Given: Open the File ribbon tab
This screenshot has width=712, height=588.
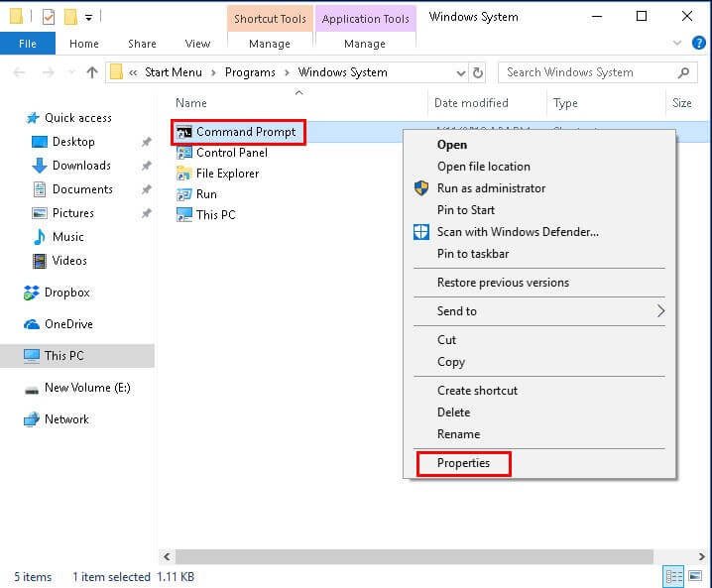Looking at the screenshot, I should [x=28, y=44].
